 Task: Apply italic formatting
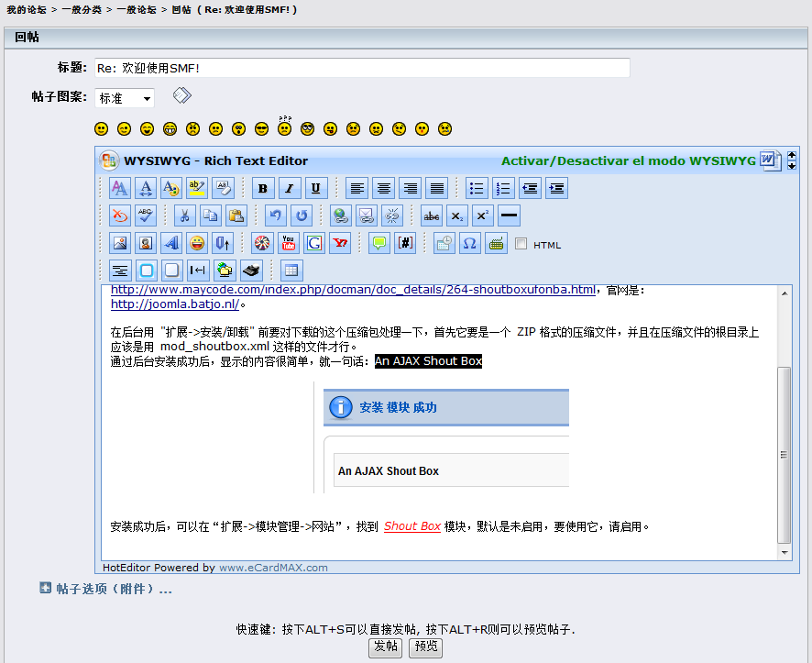tap(290, 189)
